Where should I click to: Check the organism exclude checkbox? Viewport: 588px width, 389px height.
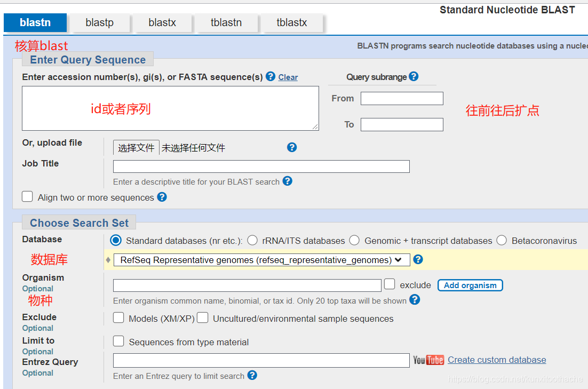coord(390,284)
